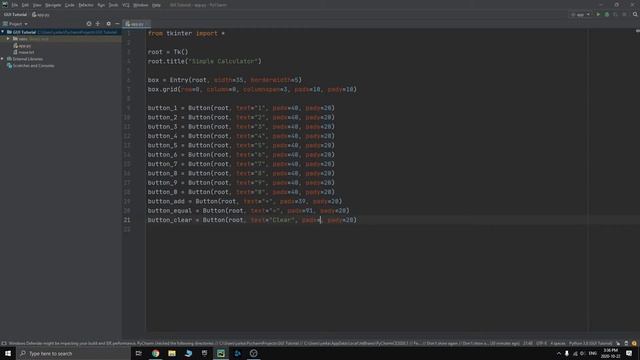
Task: Click the locate/select opened file icon
Action: (x=89, y=24)
